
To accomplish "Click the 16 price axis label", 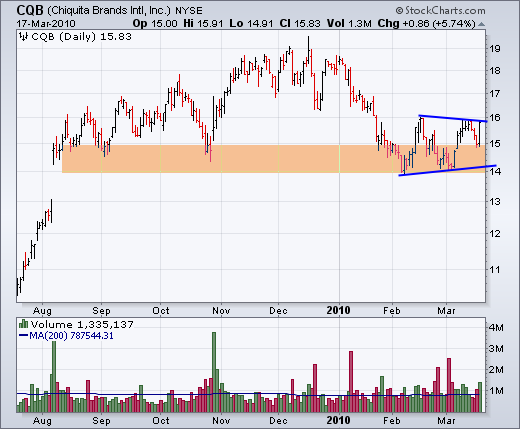I will [x=495, y=117].
